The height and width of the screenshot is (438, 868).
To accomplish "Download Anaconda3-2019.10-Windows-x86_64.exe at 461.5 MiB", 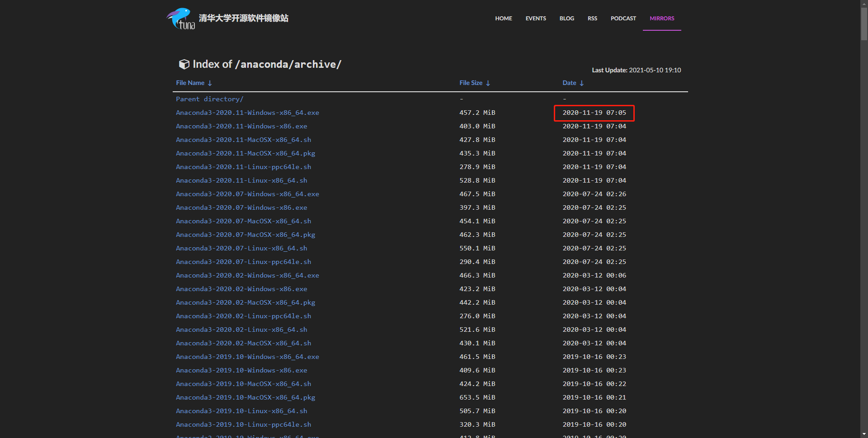I will point(247,357).
